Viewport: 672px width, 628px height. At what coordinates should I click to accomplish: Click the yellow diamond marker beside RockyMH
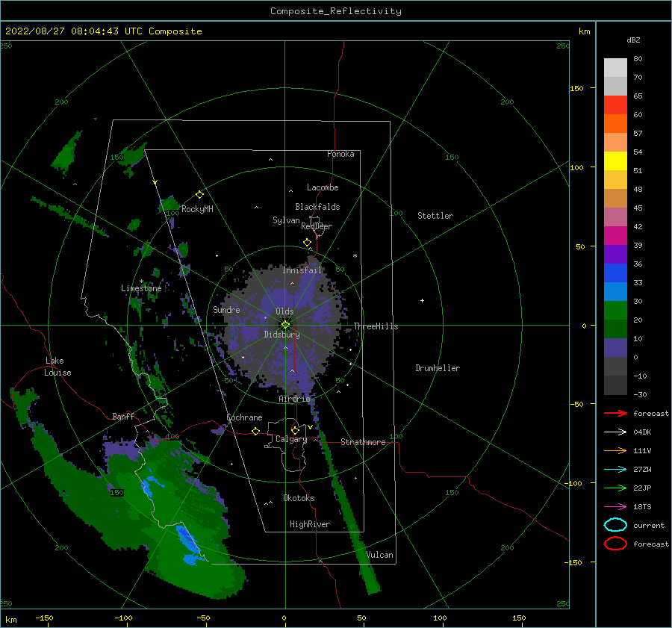pyautogui.click(x=199, y=195)
